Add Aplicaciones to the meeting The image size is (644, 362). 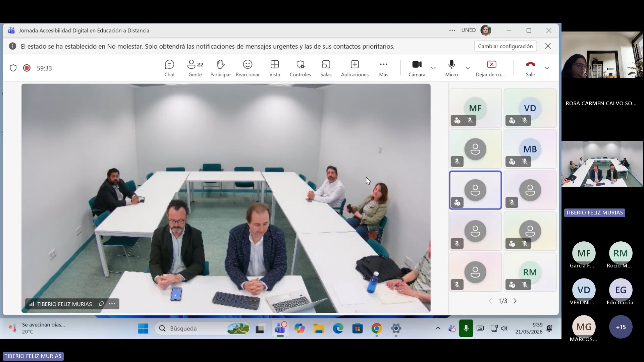point(355,68)
